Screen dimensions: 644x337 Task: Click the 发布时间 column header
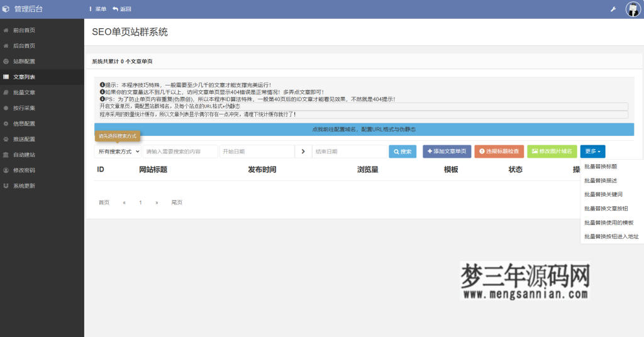tap(262, 170)
